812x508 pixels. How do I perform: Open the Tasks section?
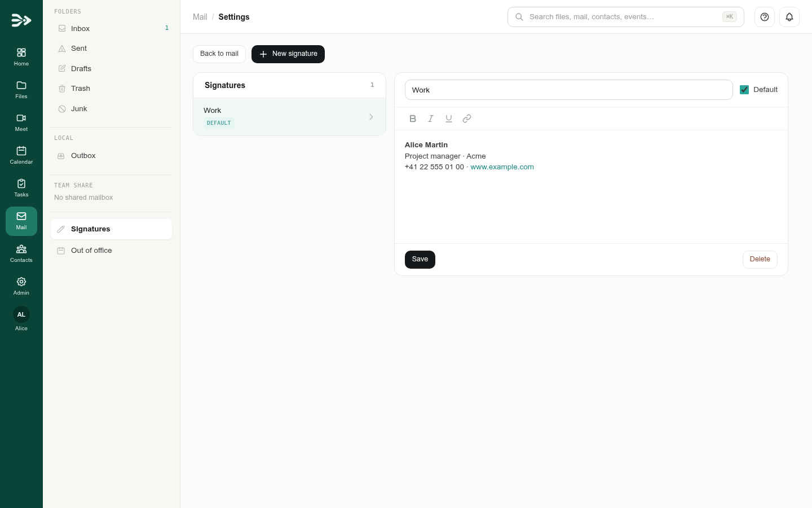[21, 189]
